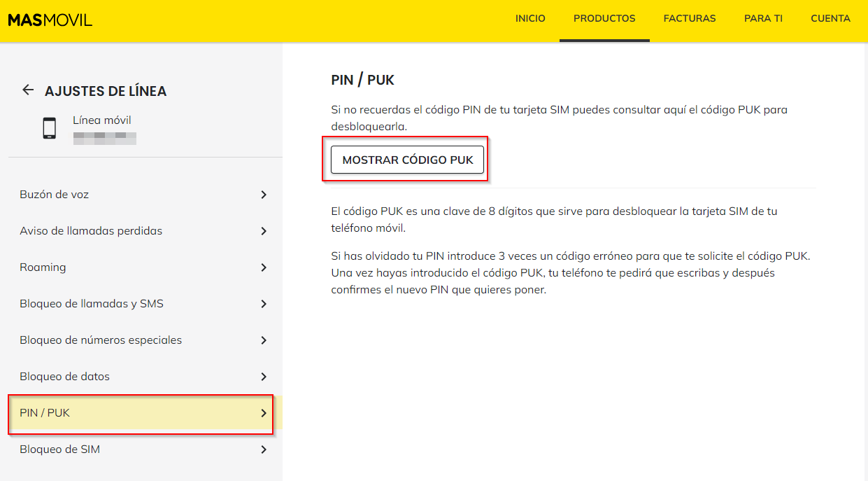Go to the INICIO tab

click(x=530, y=19)
